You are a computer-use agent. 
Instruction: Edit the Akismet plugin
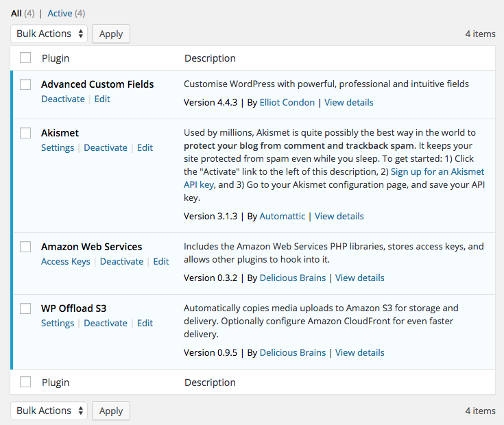(x=145, y=148)
